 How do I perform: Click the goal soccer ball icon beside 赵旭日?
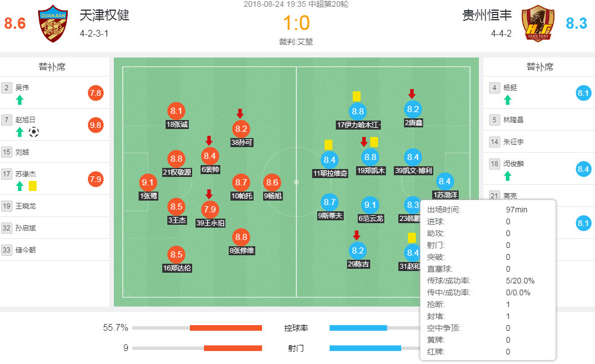(34, 132)
